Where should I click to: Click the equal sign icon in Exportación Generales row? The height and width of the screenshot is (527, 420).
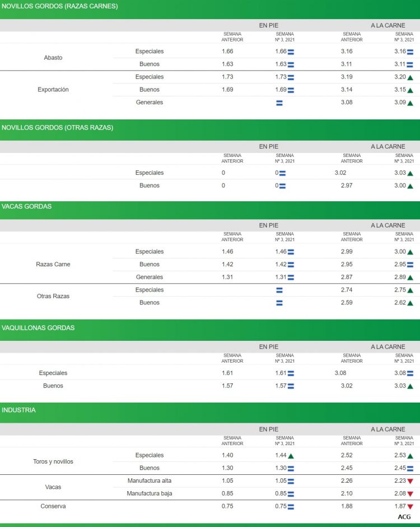(x=279, y=103)
